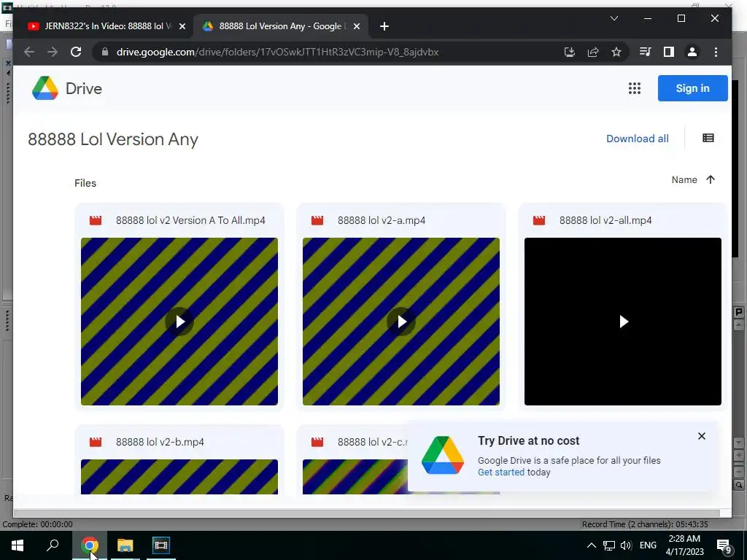Show hidden system tray icons
The width and height of the screenshot is (747, 560).
coord(591,545)
